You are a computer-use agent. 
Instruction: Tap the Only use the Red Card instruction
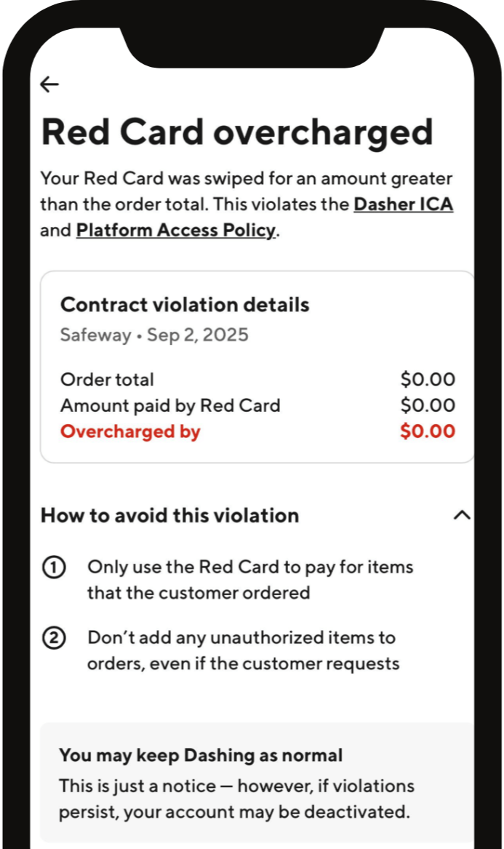250,579
